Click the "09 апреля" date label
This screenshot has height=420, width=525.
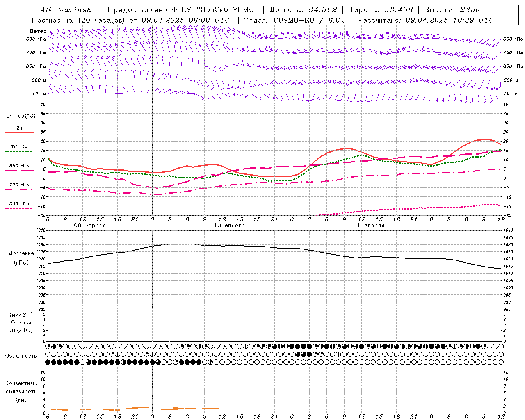(90, 226)
